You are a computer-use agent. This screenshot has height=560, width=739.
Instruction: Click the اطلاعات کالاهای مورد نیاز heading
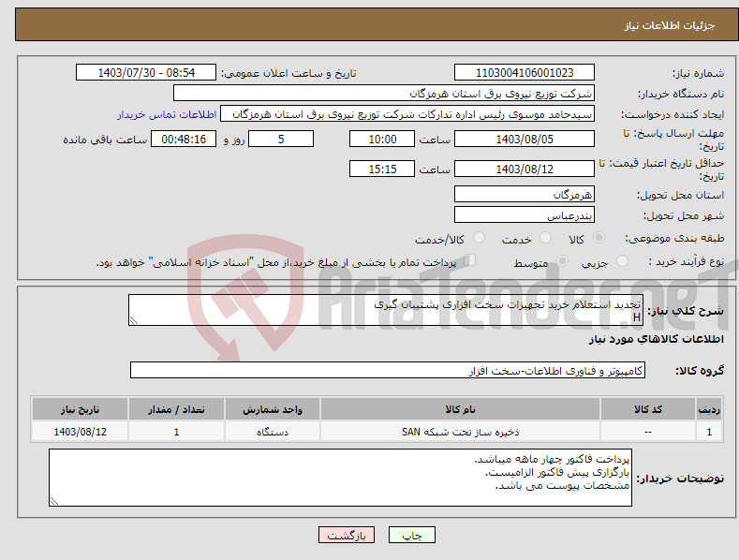point(656,339)
